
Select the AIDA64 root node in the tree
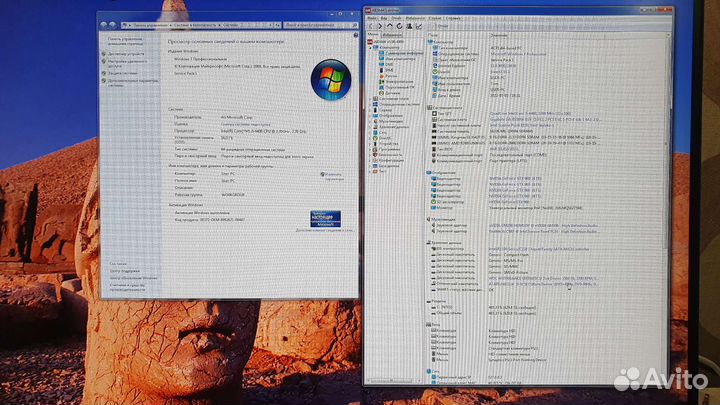[x=386, y=41]
